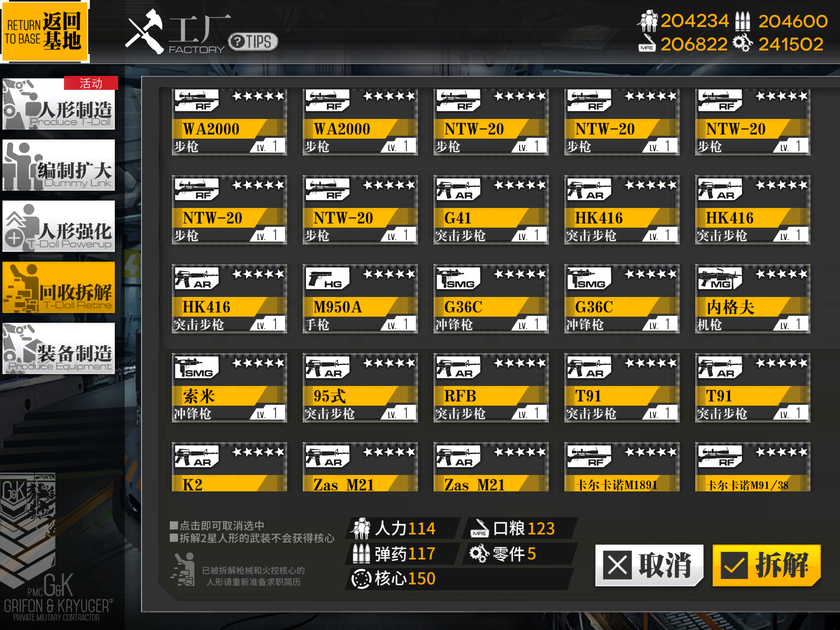Deselect the M950A handgun card
The image size is (840, 630).
(x=360, y=299)
